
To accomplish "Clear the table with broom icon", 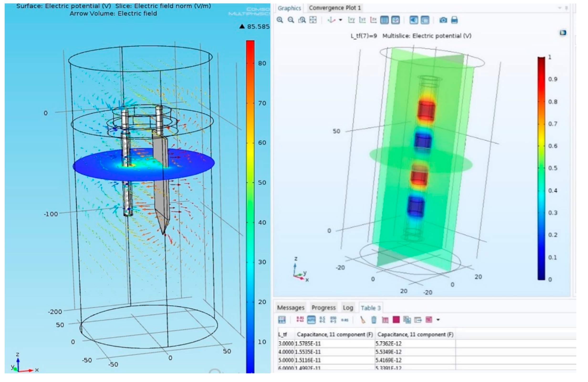I will pos(362,320).
